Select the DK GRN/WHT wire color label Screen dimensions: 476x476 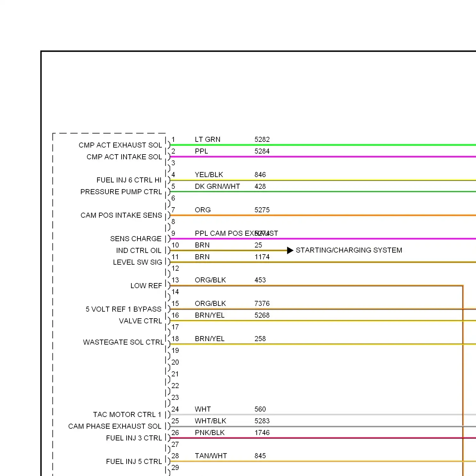tap(217, 187)
